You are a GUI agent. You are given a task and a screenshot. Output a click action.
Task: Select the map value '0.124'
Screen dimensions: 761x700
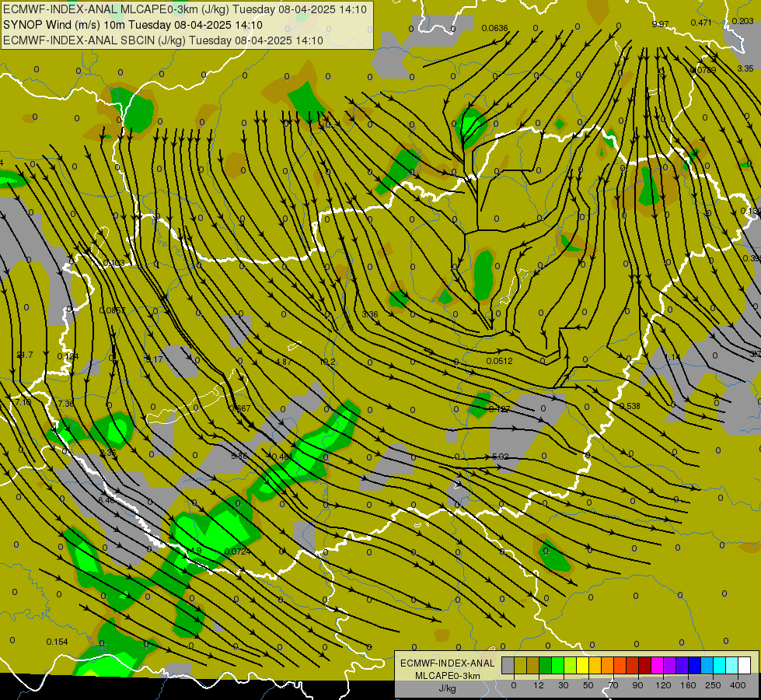[68, 356]
